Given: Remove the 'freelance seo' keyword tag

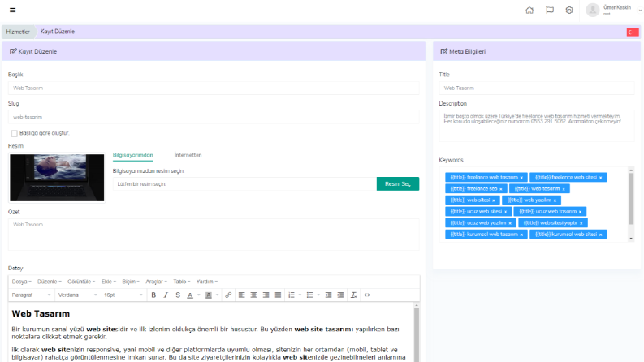Looking at the screenshot, I should [501, 189].
